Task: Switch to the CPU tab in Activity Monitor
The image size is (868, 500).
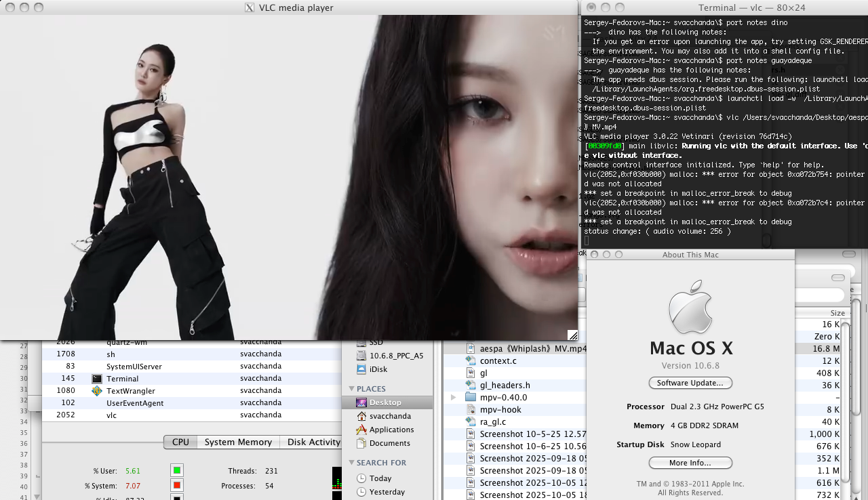Action: 180,442
